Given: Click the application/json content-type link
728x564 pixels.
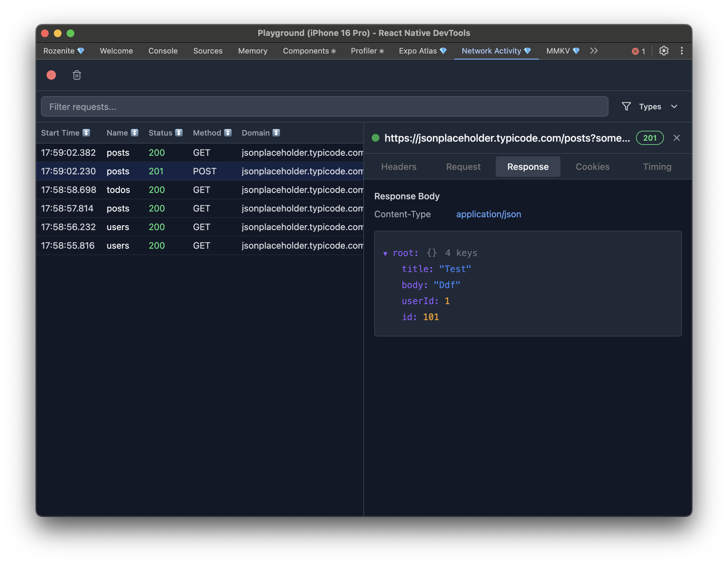Looking at the screenshot, I should (488, 214).
